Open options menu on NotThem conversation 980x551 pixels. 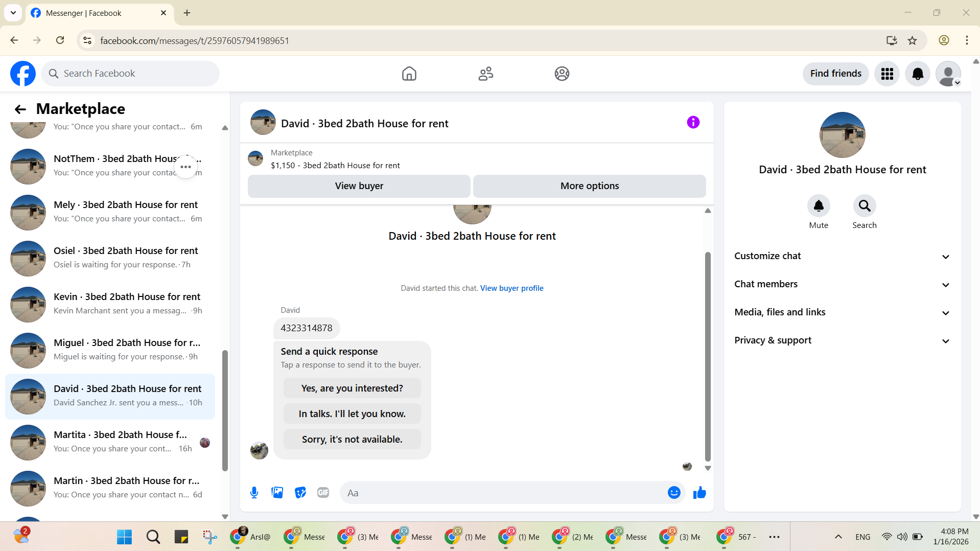tap(185, 167)
